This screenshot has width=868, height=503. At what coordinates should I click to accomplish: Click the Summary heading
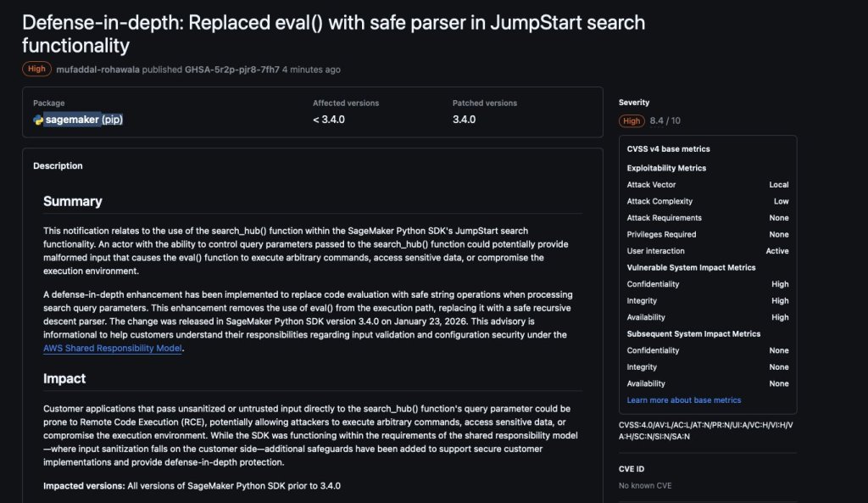click(x=73, y=202)
